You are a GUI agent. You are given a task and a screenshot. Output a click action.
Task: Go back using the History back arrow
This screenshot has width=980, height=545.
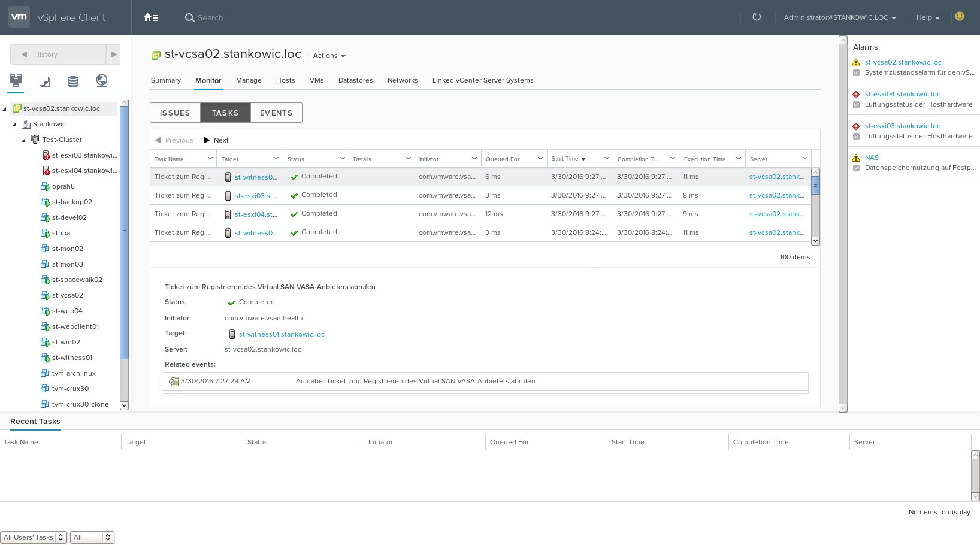pos(25,54)
